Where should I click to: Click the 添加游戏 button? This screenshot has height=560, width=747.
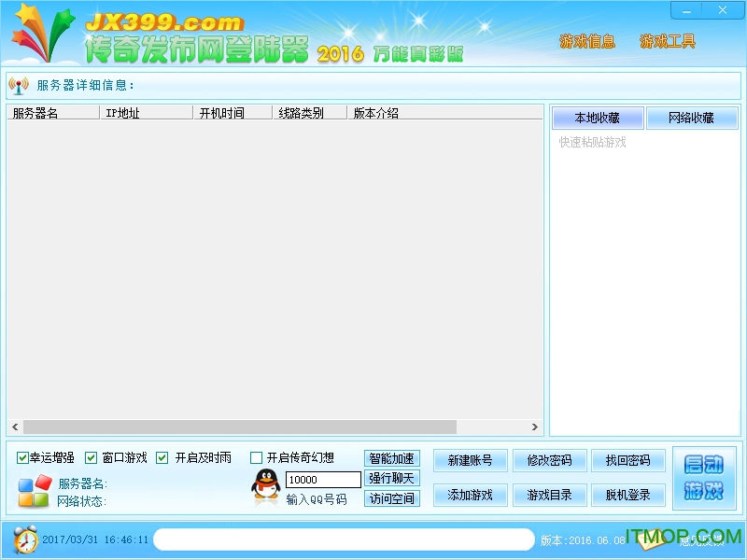click(x=471, y=496)
